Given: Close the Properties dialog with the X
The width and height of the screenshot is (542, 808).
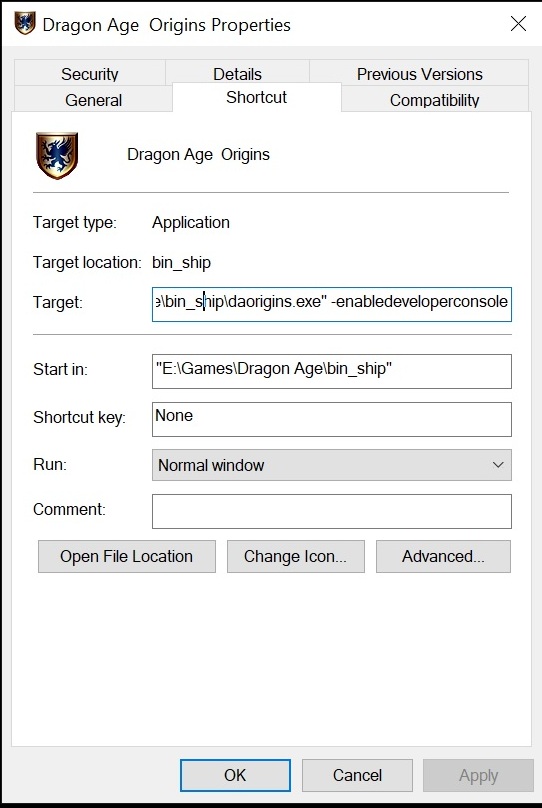Looking at the screenshot, I should point(518,23).
